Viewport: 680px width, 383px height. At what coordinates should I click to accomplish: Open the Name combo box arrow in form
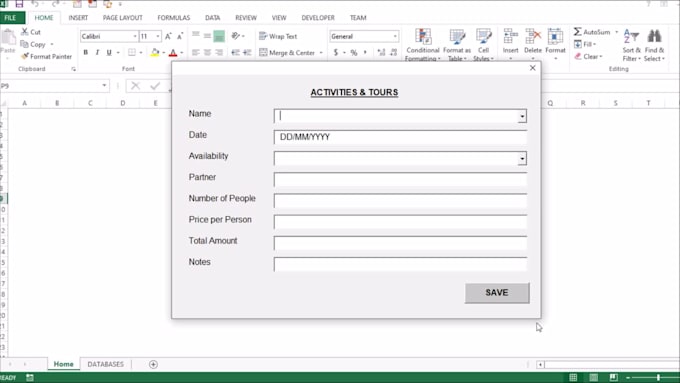click(522, 116)
